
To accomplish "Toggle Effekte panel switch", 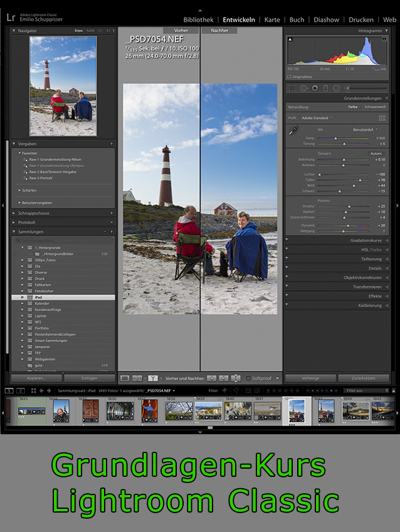I will click(x=287, y=296).
